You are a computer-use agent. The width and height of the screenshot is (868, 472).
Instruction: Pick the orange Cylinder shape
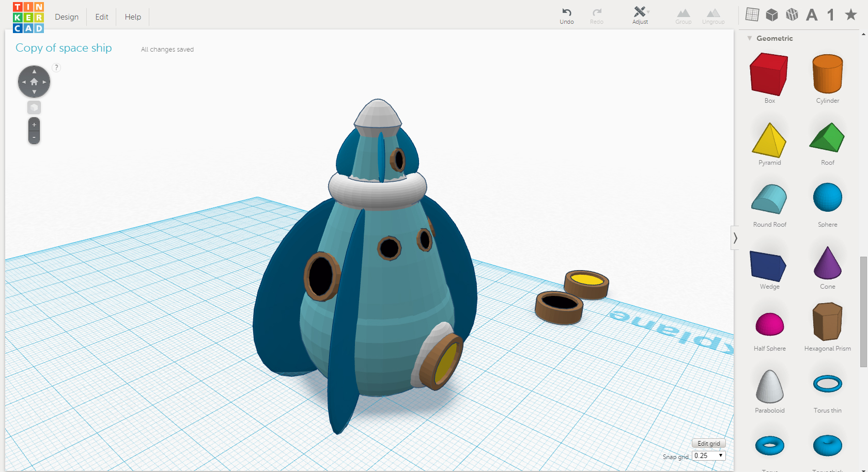[x=828, y=74]
